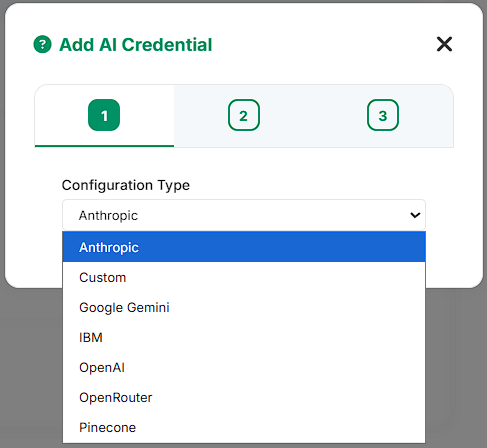Click the stepper header gap between steps 2 and 3
The image size is (487, 448).
[x=313, y=115]
